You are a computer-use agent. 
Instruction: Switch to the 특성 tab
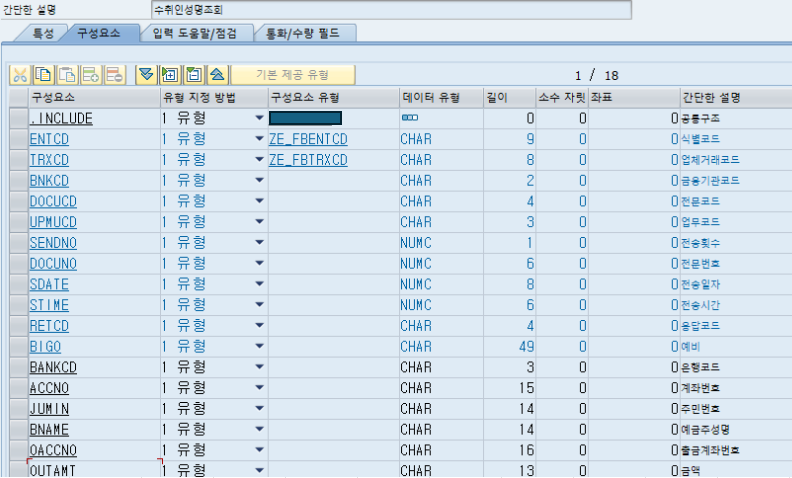pos(43,33)
